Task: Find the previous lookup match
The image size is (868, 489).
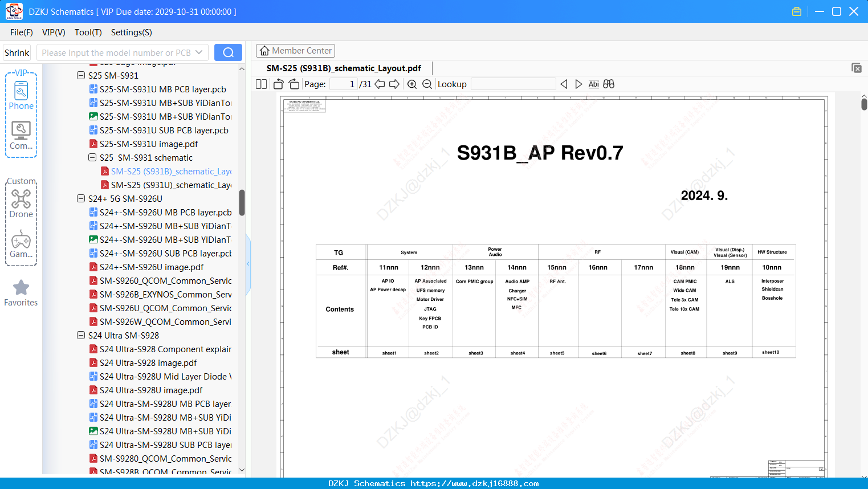Action: pos(564,84)
